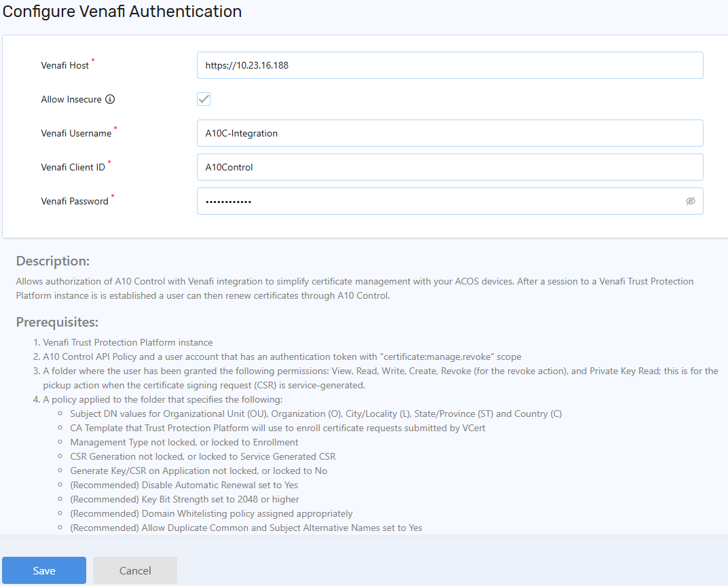Click the Venafi Password label
Image resolution: width=728 pixels, height=586 pixels.
pos(74,202)
